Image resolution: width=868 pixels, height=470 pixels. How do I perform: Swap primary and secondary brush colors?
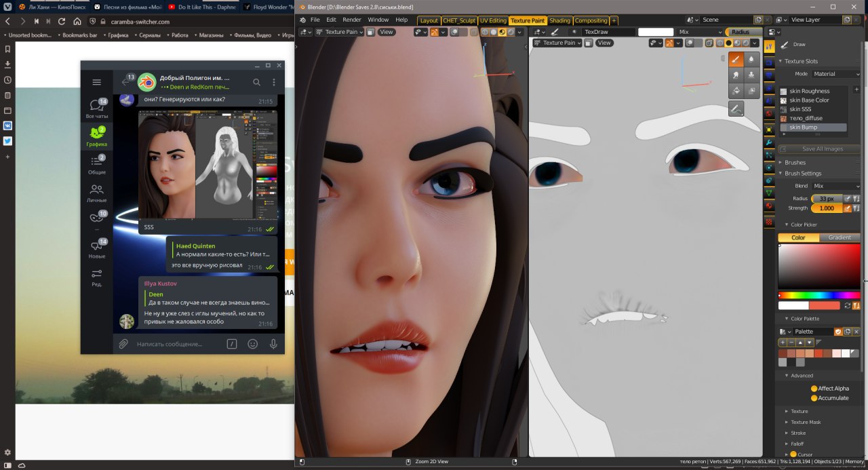[x=847, y=306]
